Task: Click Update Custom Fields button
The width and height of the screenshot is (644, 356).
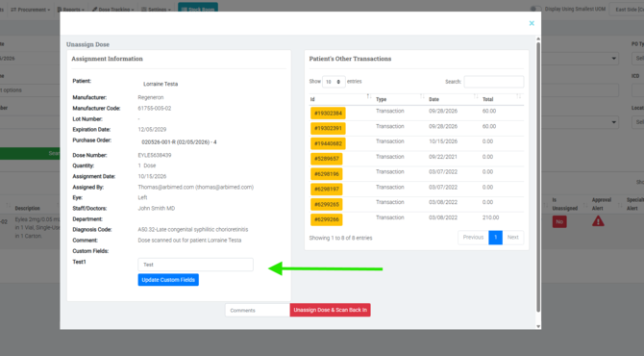Action: [x=168, y=280]
